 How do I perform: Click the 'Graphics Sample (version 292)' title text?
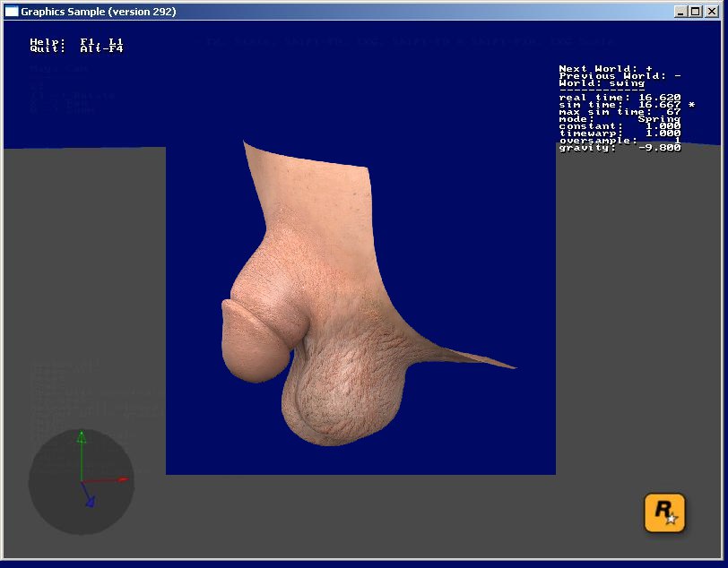[99, 12]
